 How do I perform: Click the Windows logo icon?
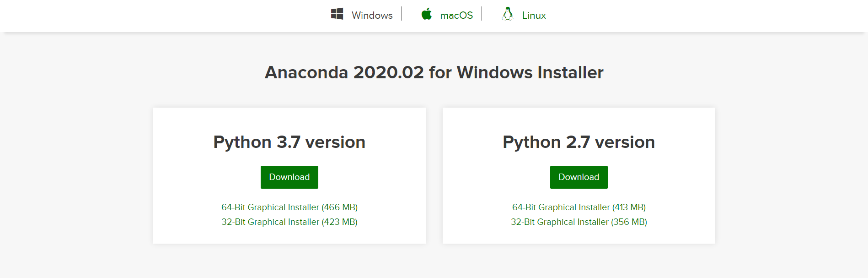pos(337,14)
